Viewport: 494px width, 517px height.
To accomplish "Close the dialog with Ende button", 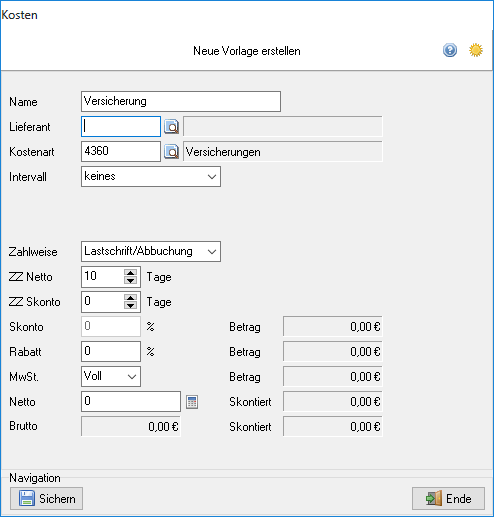I will pyautogui.click(x=448, y=499).
